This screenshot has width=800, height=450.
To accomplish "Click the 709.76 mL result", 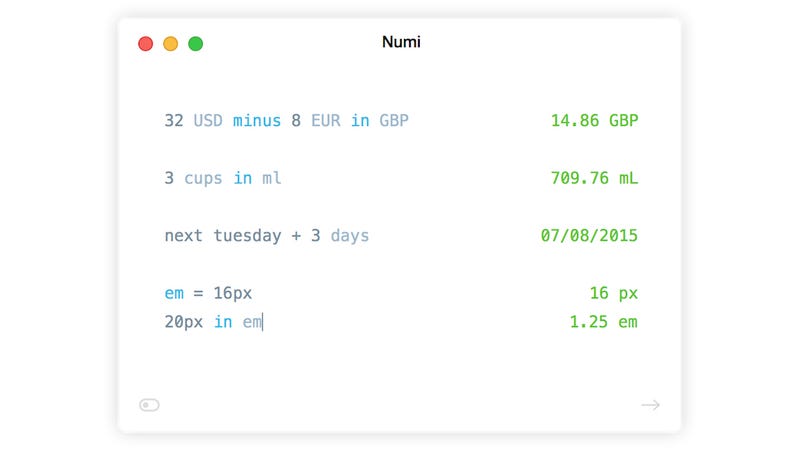I will pyautogui.click(x=594, y=178).
